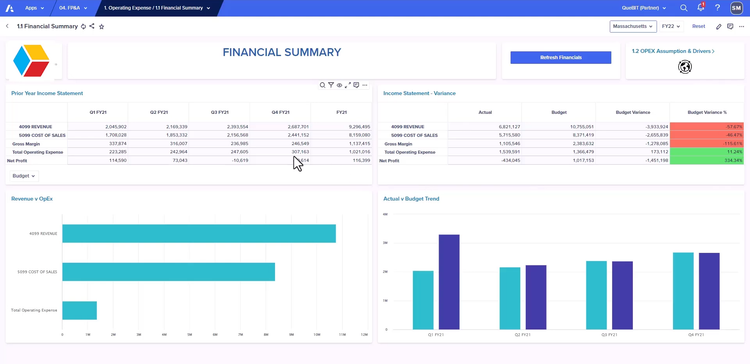Select Net Profit row in Prior Year table

click(188, 161)
